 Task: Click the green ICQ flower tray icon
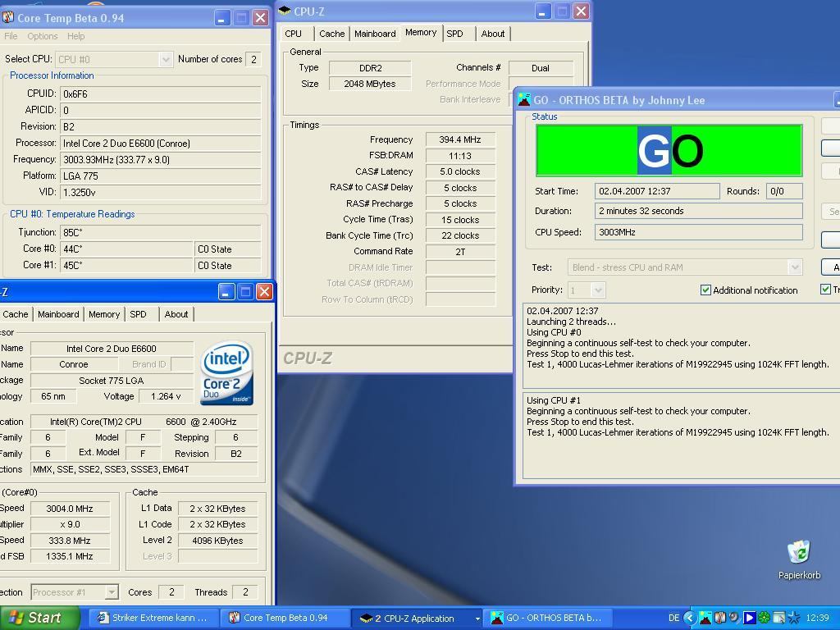pyautogui.click(x=765, y=618)
